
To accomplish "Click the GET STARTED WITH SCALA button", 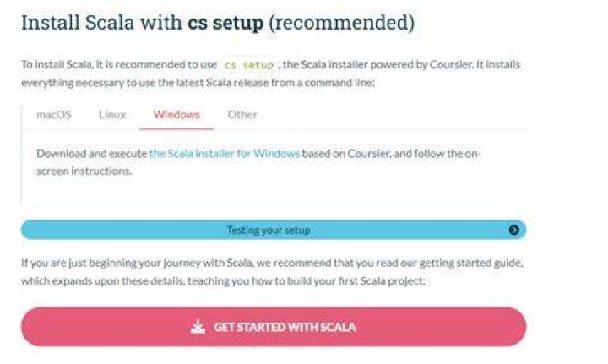I will pos(274,327).
